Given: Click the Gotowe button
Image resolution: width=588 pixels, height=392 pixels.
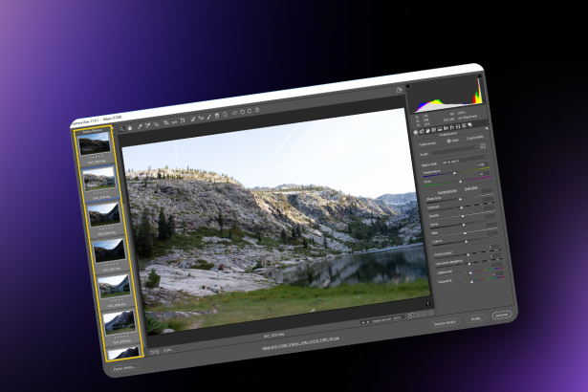Looking at the screenshot, I should 502,316.
